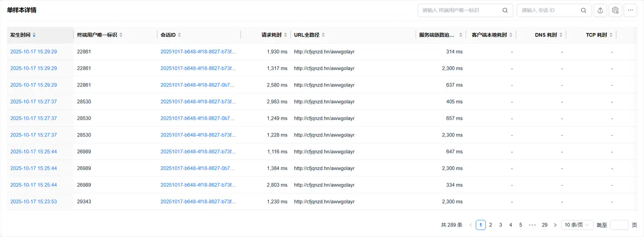Screen dimensions: 644x237
Task: Sort by 请求耗时 column sort icon
Action: point(285,35)
